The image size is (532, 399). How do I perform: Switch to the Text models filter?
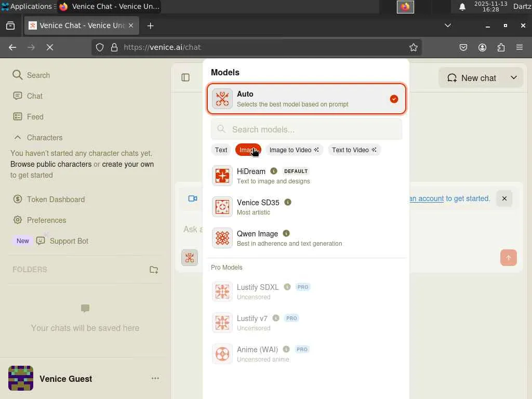(x=221, y=150)
